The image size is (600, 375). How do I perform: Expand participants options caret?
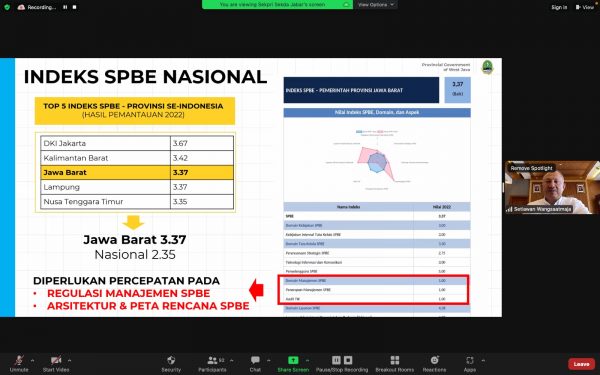coord(231,360)
